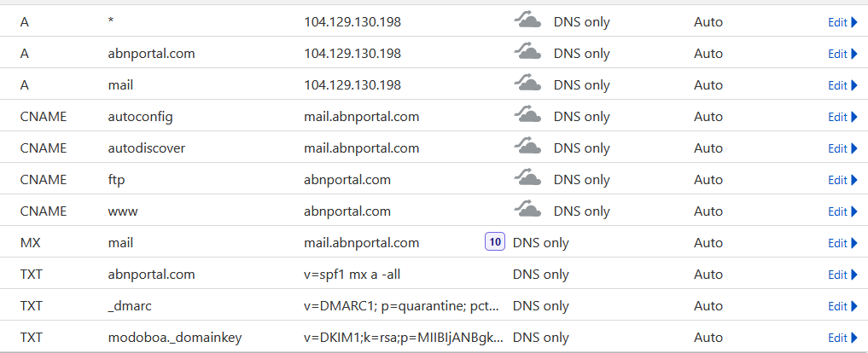Open Edit for modoboa._domainkey TXT record
Viewport: 868px width, 353px height.
click(x=842, y=338)
